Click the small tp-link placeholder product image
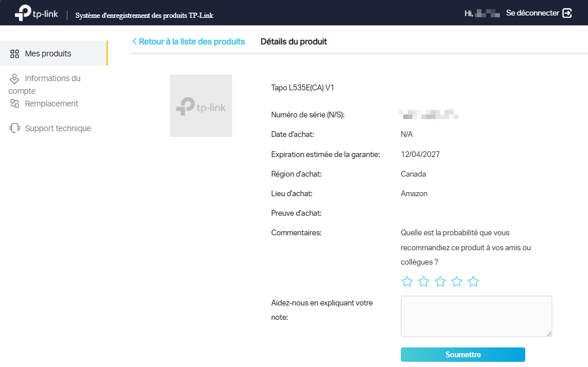Viewport: 588px width, 367px height. (x=200, y=105)
